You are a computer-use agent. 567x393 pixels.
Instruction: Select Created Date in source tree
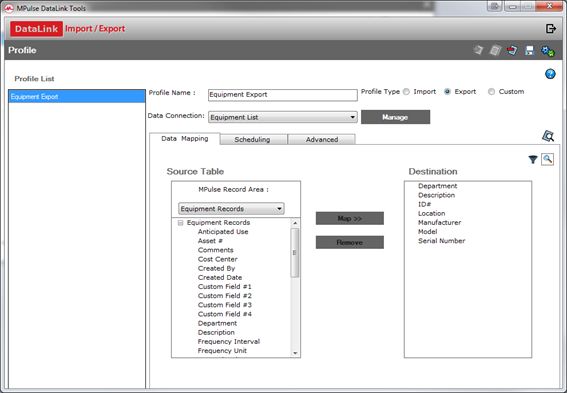click(x=220, y=277)
